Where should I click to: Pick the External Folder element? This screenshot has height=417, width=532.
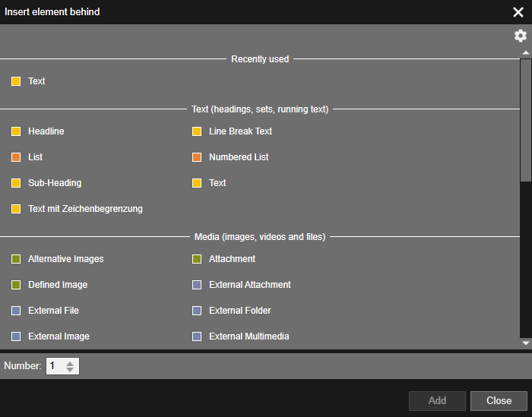tap(240, 311)
